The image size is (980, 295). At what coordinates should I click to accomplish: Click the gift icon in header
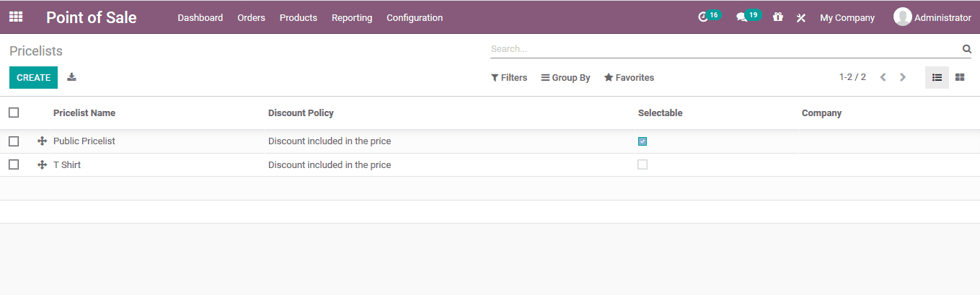point(777,17)
